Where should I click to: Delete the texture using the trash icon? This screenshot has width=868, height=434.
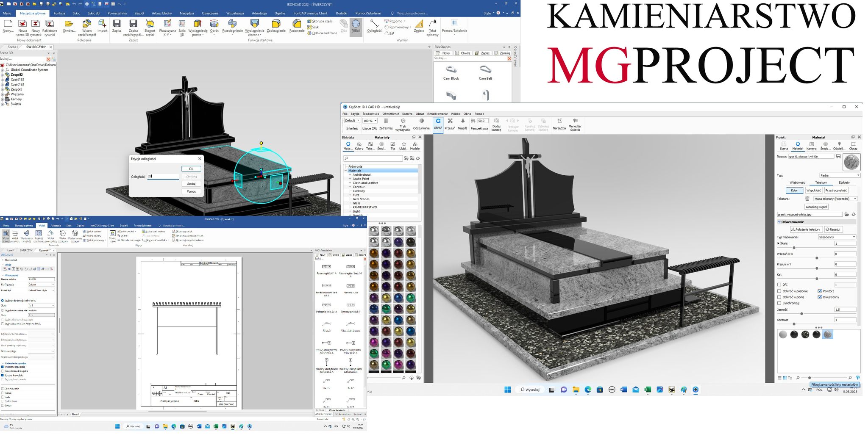click(x=807, y=199)
